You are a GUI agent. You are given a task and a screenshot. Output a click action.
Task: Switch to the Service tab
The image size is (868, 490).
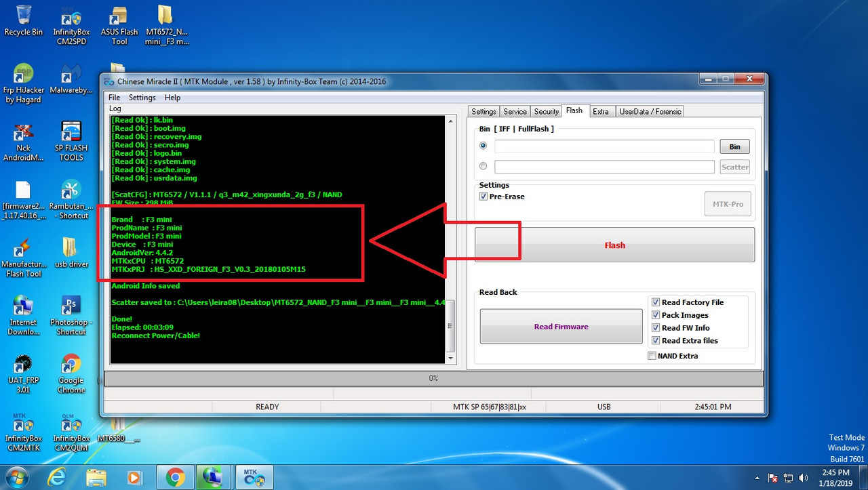coord(515,112)
